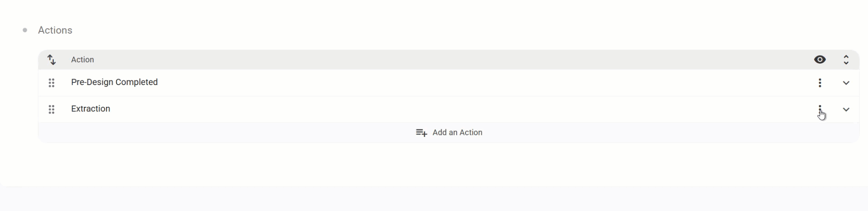Click the Pre-Design Completed action name
868x211 pixels.
114,82
